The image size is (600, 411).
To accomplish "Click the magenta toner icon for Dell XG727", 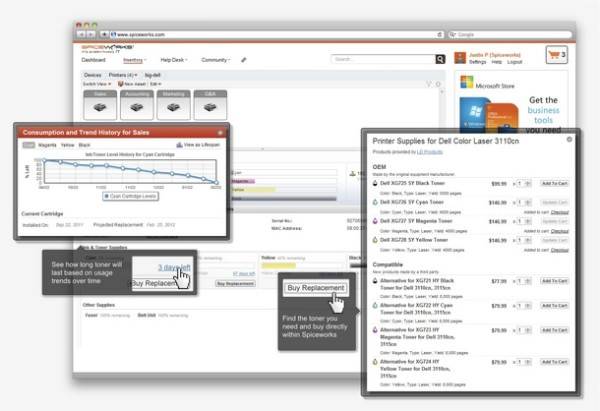I will point(375,221).
